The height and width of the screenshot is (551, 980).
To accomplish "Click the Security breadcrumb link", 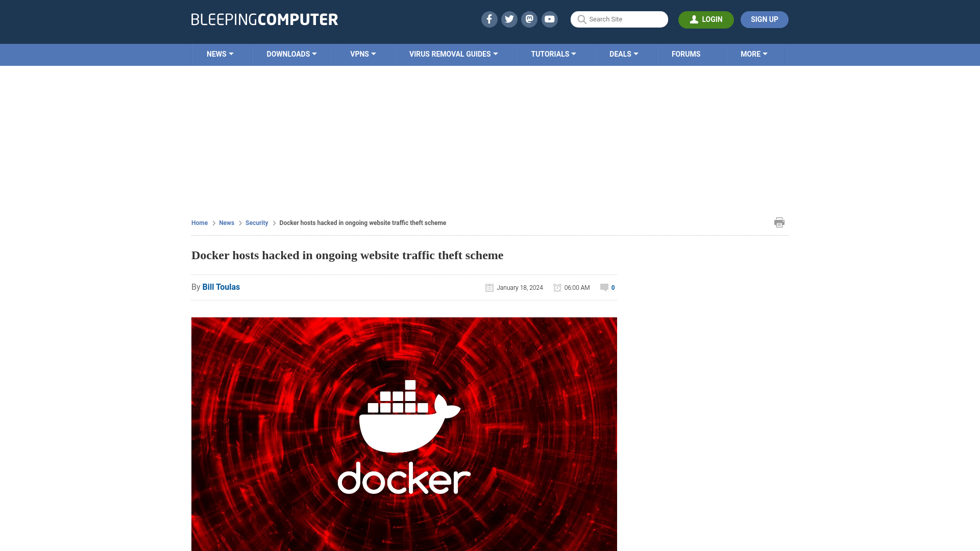I will pyautogui.click(x=256, y=222).
